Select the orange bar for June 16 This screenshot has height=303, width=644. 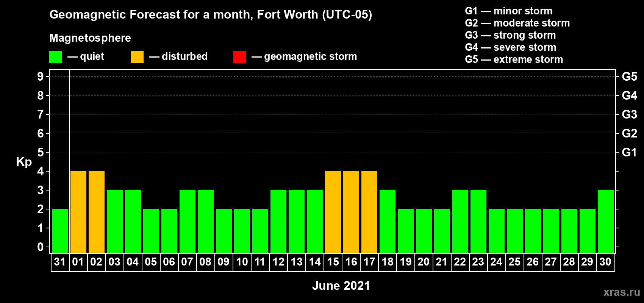point(351,212)
